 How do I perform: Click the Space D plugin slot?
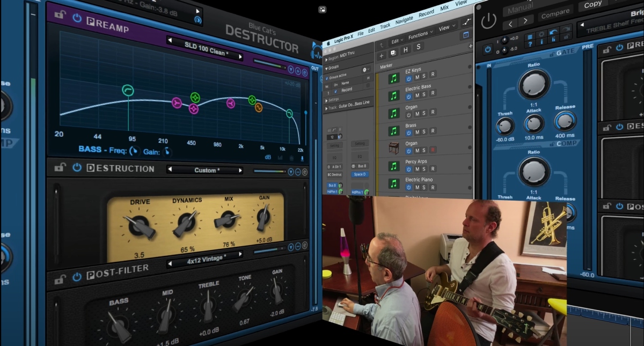(x=359, y=174)
